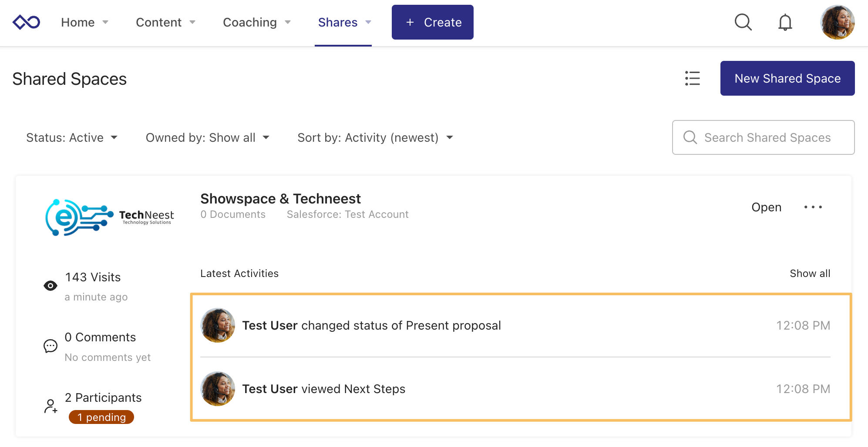This screenshot has width=868, height=447.
Task: Open the three-dot more options menu
Action: (813, 207)
